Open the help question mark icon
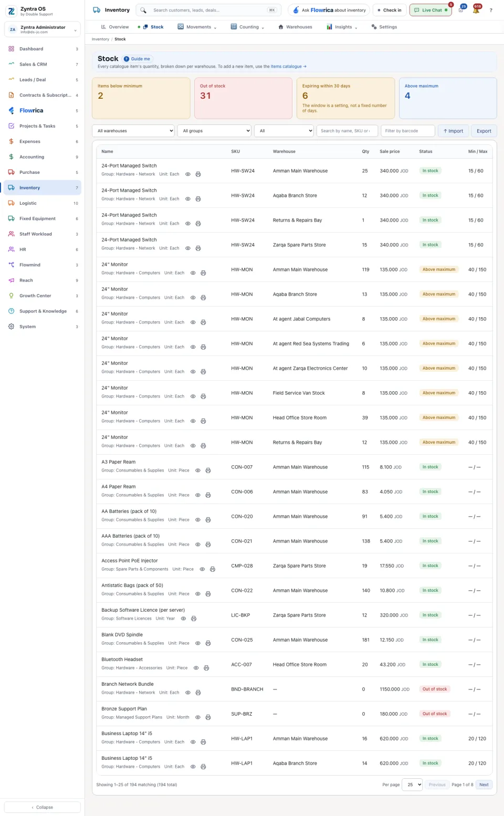This screenshot has width=504, height=816. 491,10
